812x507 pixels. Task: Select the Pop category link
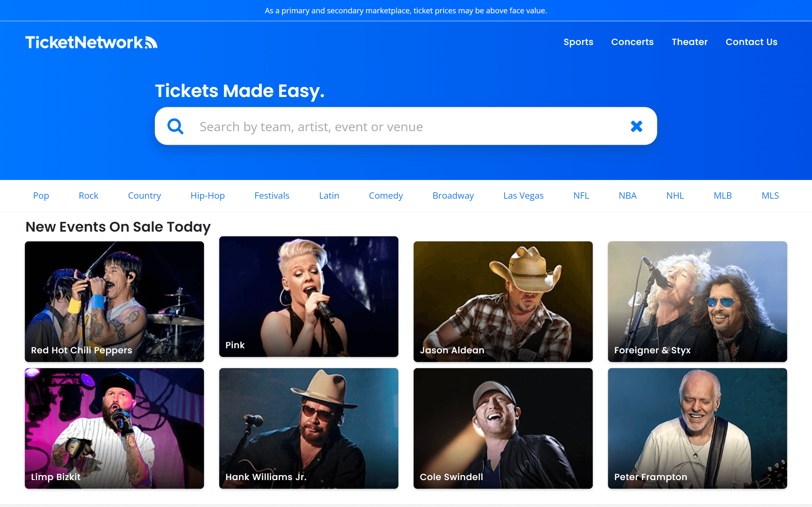pos(41,196)
